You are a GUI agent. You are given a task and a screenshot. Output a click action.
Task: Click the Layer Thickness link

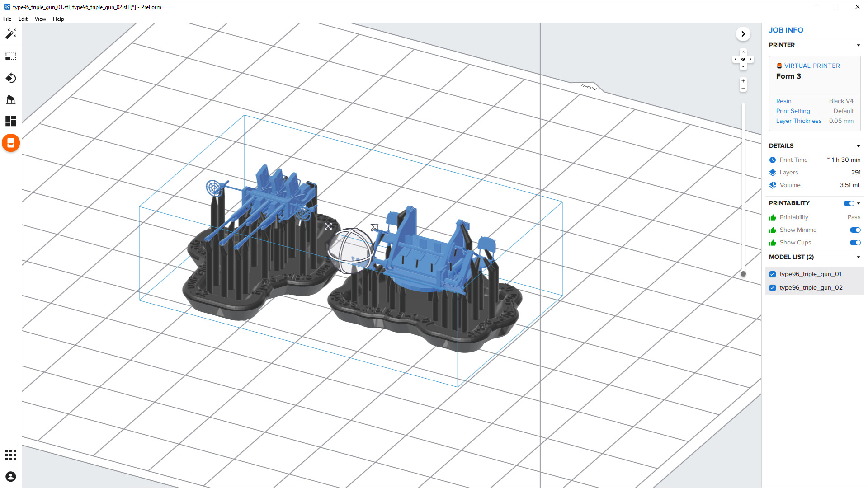[798, 121]
